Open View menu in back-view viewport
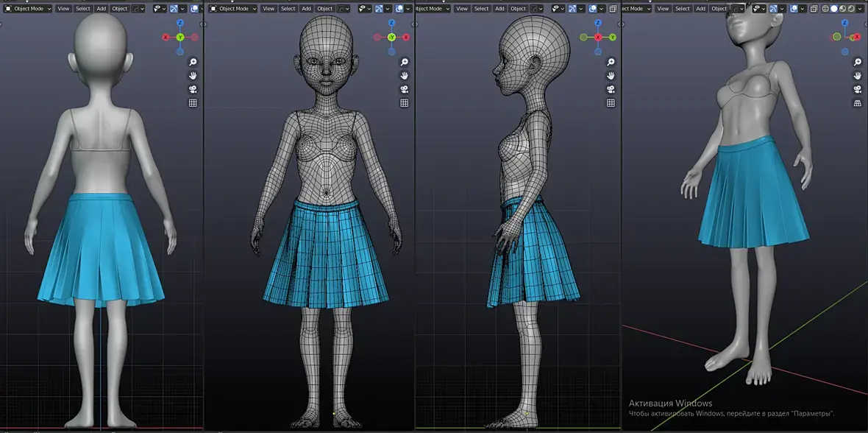 [x=64, y=8]
